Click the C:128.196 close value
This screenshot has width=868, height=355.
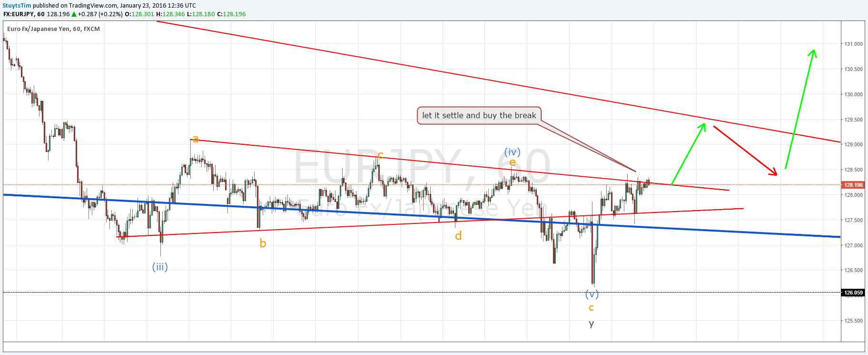click(231, 14)
